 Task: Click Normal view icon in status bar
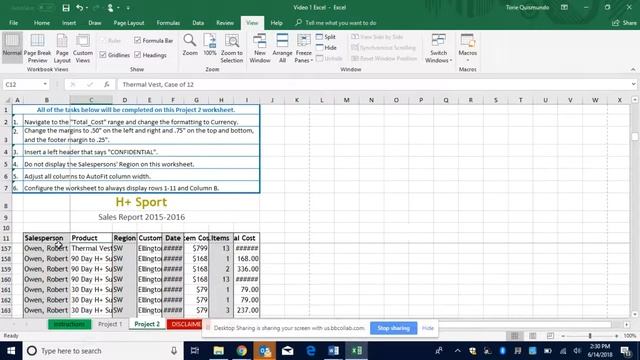point(515,336)
